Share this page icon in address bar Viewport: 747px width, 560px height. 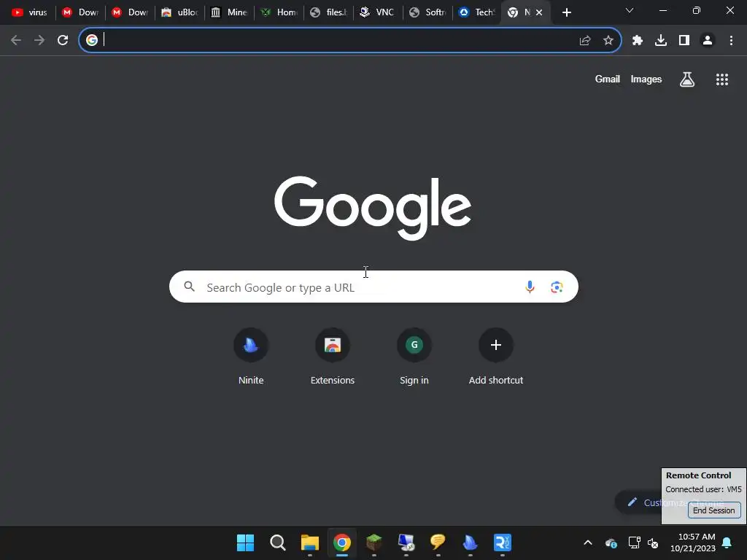[x=585, y=41]
